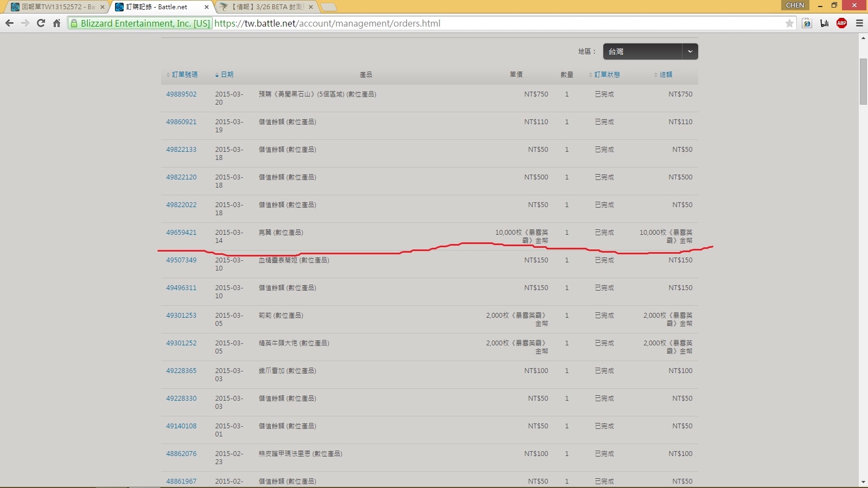Screen dimensions: 868x488
Task: Click the CHEN profile button
Action: click(795, 5)
